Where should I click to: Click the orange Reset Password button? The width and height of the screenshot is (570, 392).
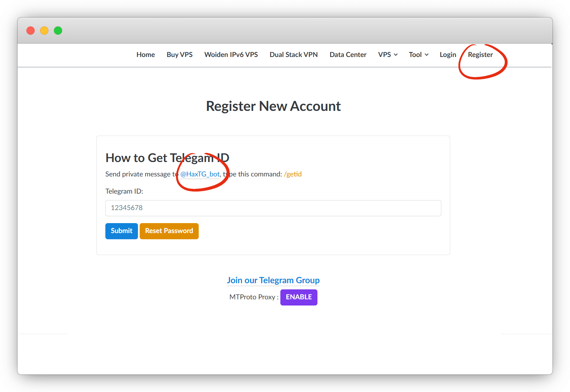click(x=169, y=231)
